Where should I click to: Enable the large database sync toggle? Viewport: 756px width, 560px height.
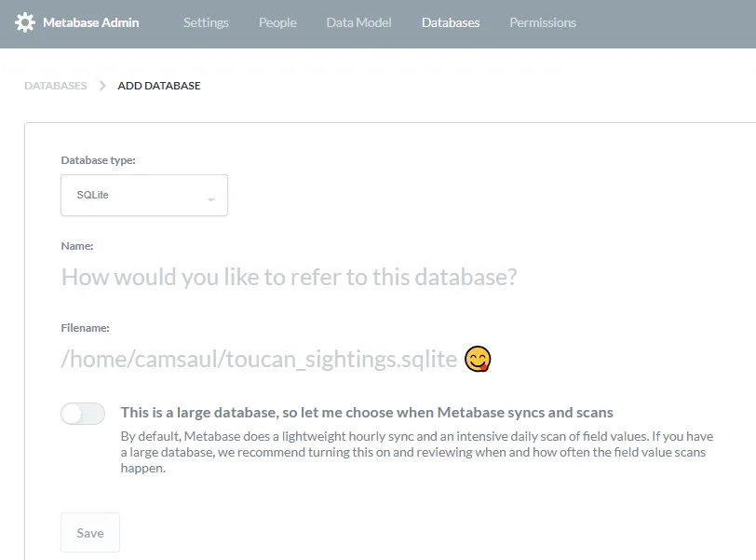click(83, 414)
